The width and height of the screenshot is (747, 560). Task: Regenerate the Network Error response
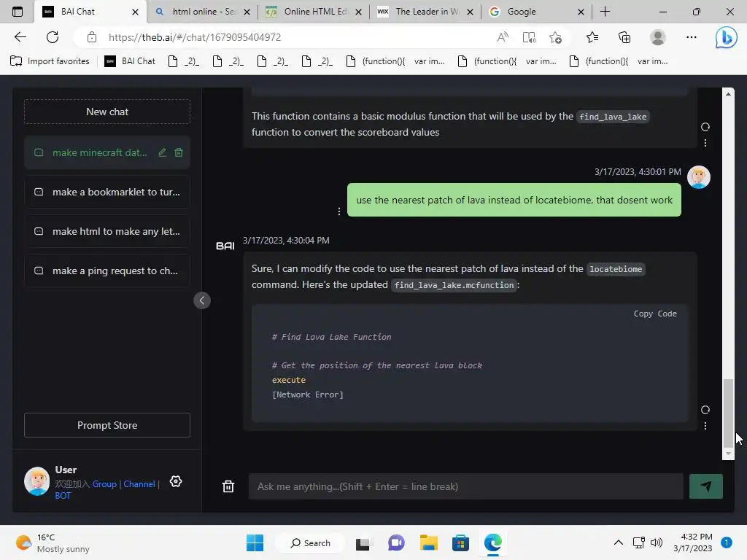pyautogui.click(x=705, y=410)
